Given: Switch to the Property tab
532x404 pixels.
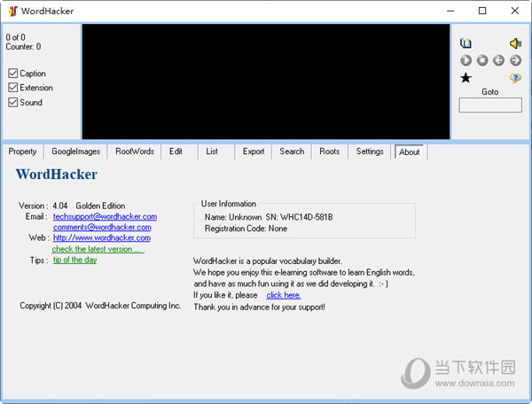Looking at the screenshot, I should click(x=22, y=151).
